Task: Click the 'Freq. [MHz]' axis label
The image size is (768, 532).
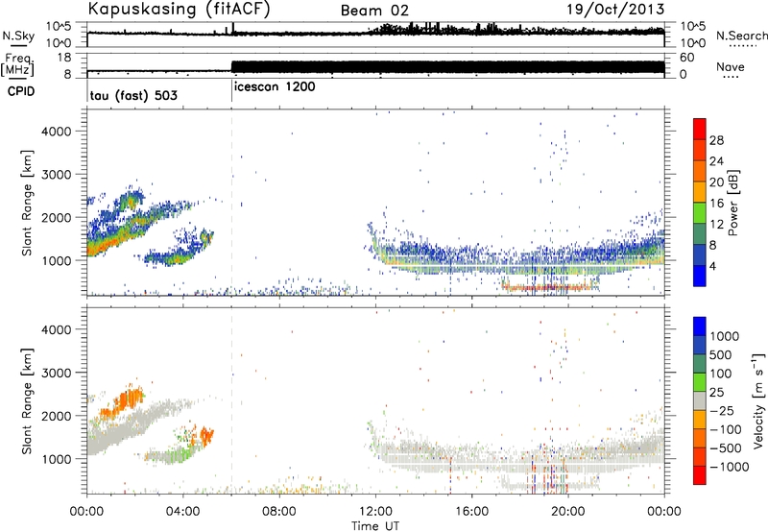Action: coord(17,64)
